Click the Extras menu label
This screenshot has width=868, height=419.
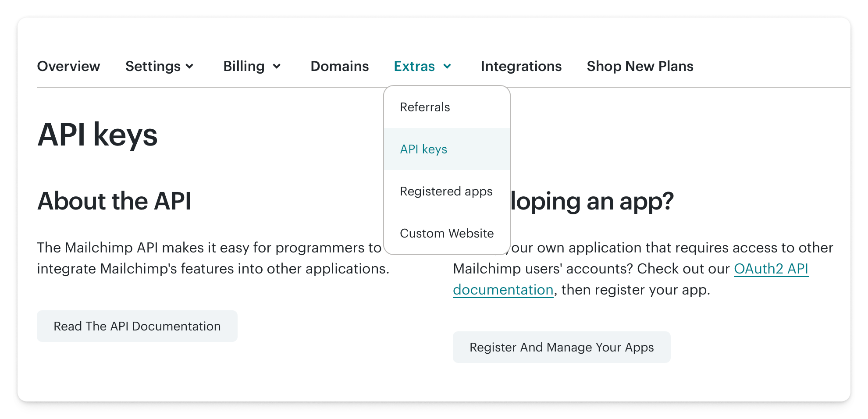click(x=414, y=66)
